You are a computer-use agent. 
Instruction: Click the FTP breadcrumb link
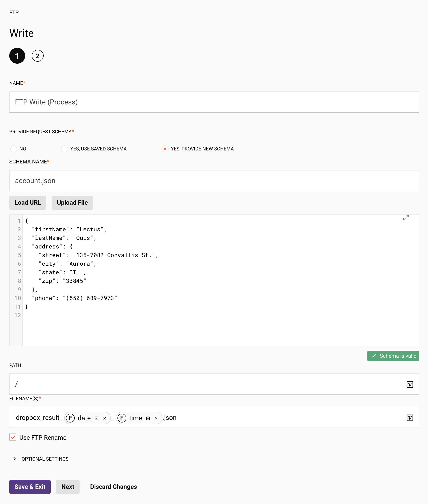click(x=14, y=12)
